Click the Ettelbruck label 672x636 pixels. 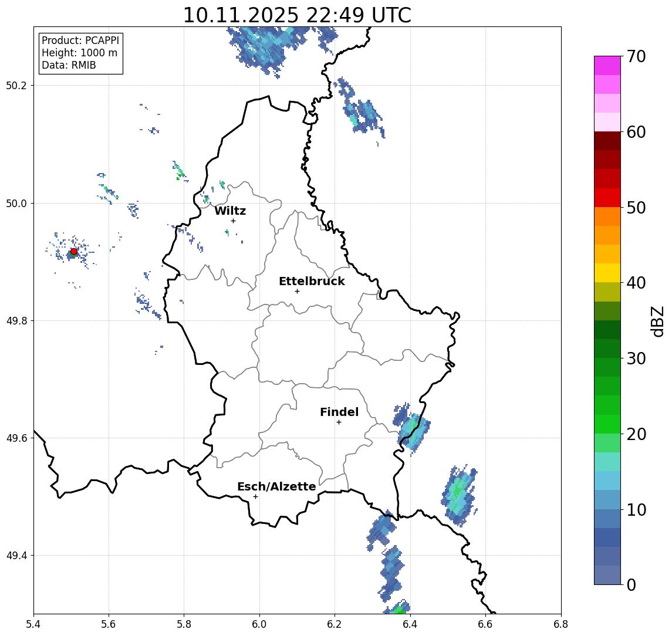(x=312, y=281)
